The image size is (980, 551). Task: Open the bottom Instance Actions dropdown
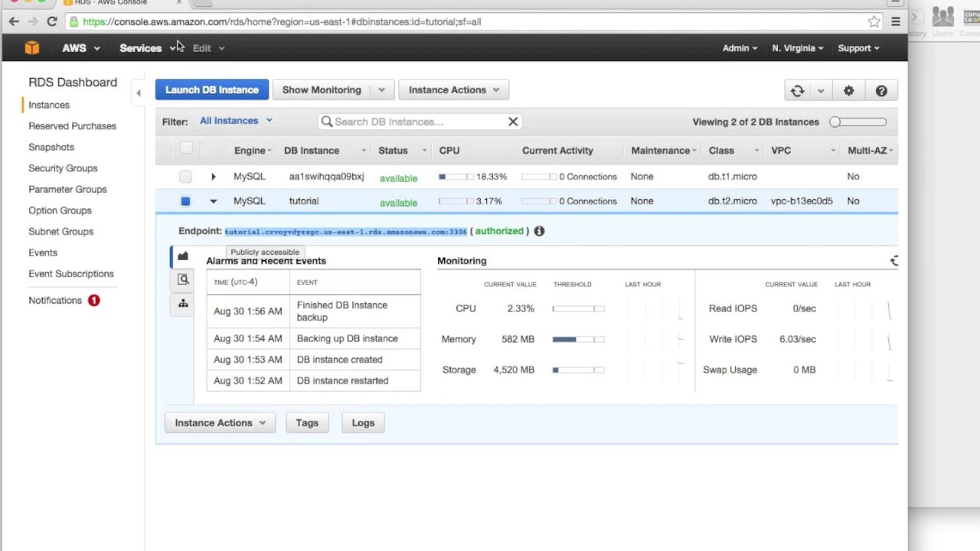pyautogui.click(x=220, y=422)
